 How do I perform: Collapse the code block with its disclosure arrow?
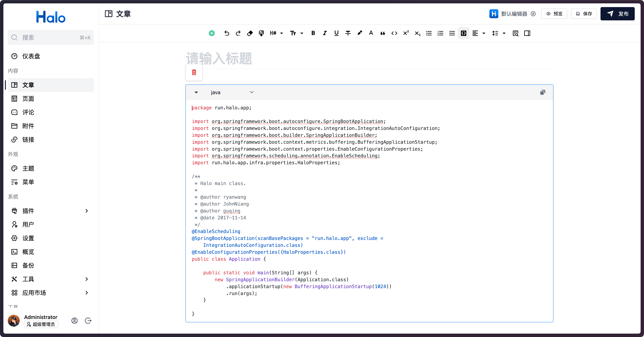point(196,92)
